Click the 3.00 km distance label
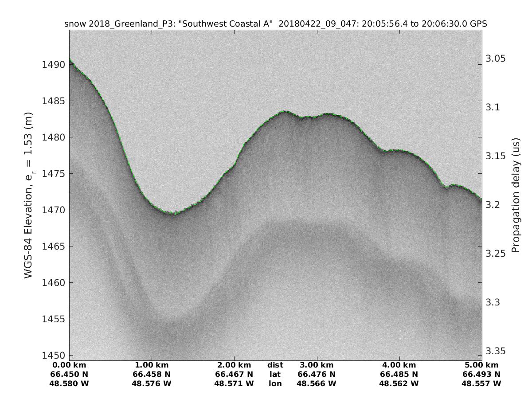The image size is (532, 399). click(317, 365)
